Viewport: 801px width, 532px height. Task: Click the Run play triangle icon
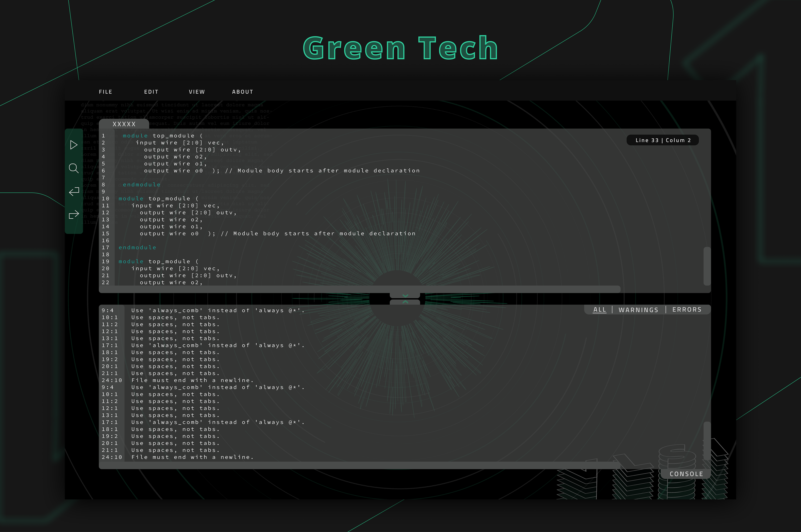click(x=73, y=145)
